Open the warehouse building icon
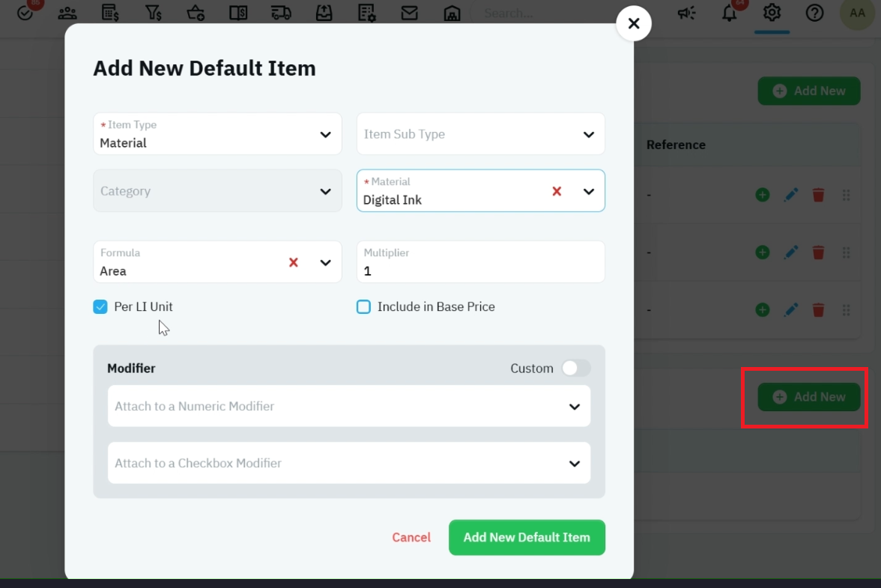 click(x=452, y=13)
